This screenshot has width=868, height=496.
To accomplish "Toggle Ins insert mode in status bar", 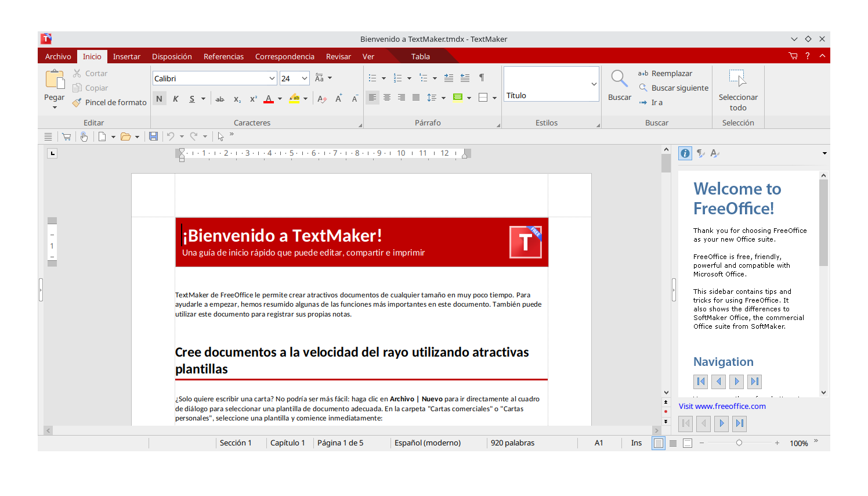I will [x=636, y=443].
